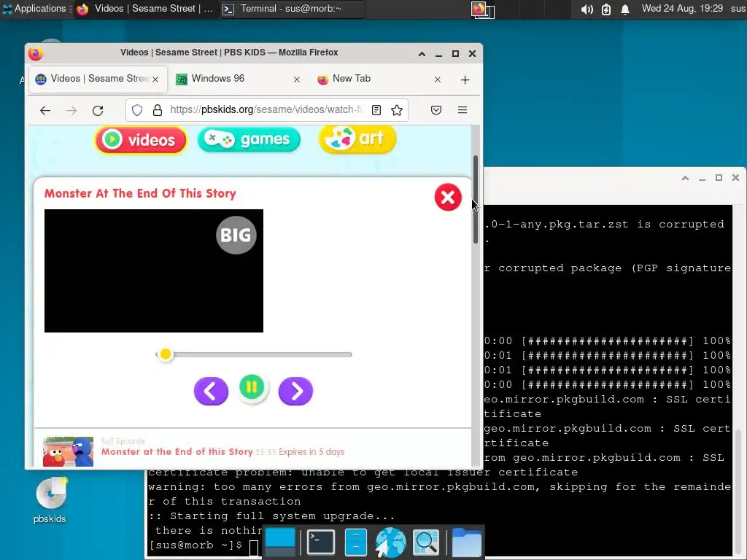Viewport: 747px width, 560px height.
Task: Open notifications bell icon
Action: point(625,9)
